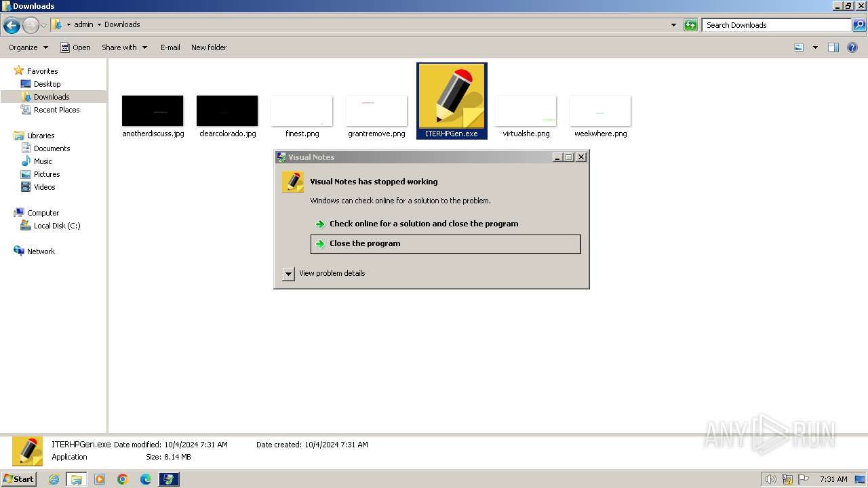The image size is (868, 488).
Task: Expand View problem details arrow
Action: coord(288,274)
